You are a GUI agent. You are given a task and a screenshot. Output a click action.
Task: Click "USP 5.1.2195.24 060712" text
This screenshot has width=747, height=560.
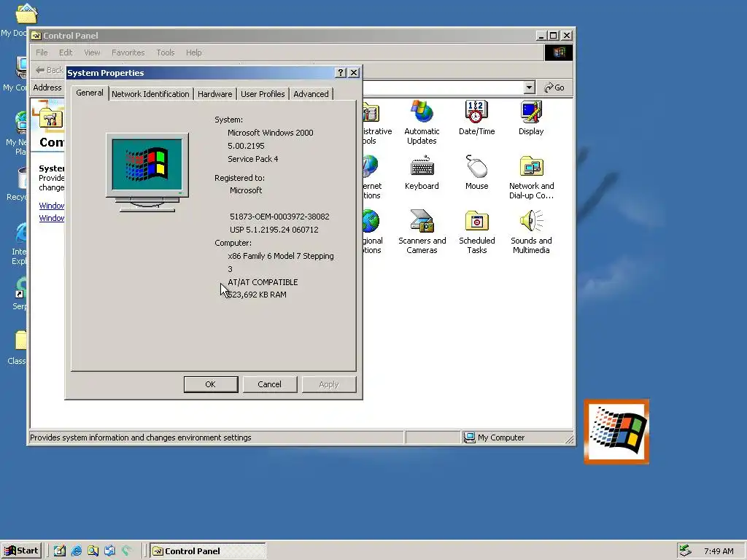tap(274, 230)
